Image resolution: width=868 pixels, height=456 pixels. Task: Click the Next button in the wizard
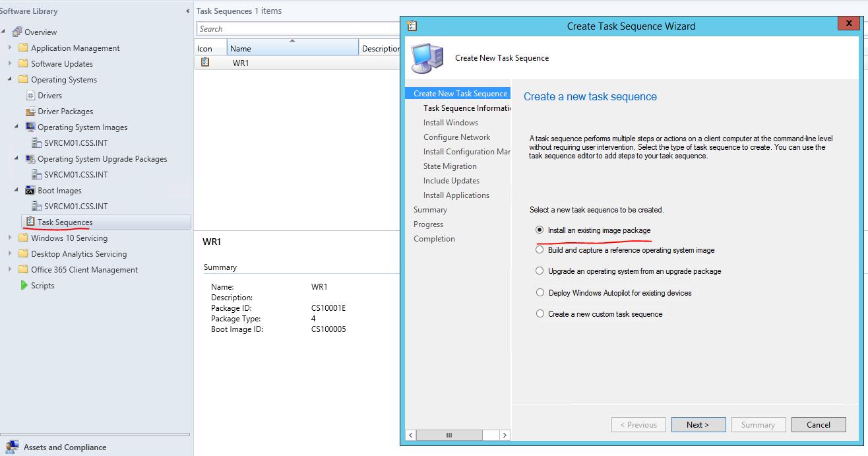pos(698,424)
